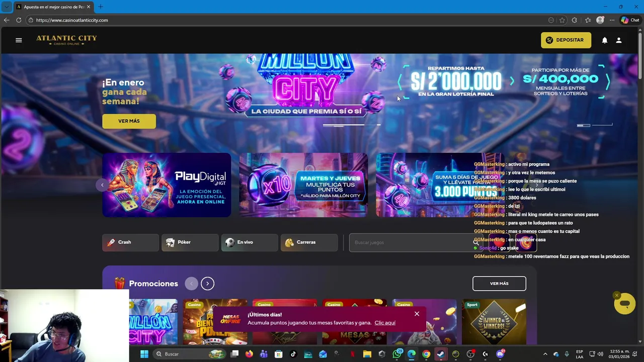Open Steam from the taskbar
The image size is (644, 362).
(x=441, y=354)
